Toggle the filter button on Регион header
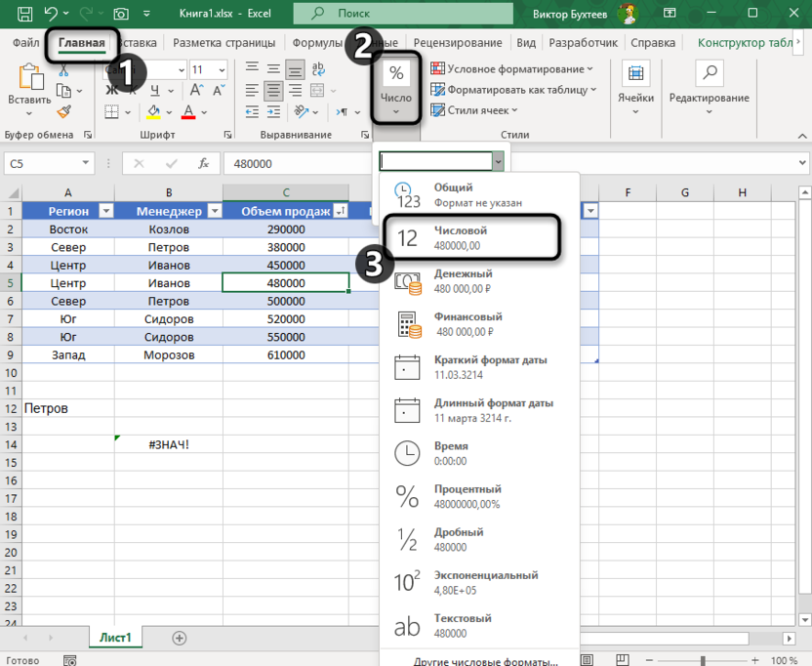 [x=106, y=211]
